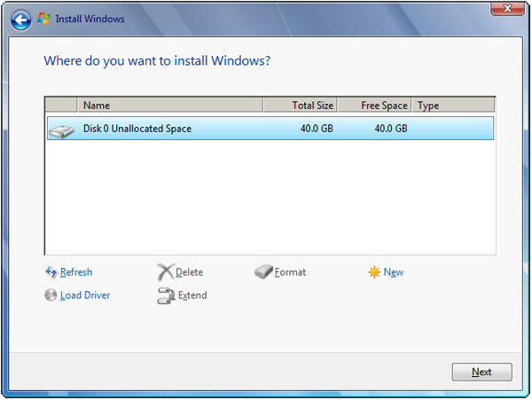The height and width of the screenshot is (400, 532).
Task: Sort by the Type column header
Action: (x=453, y=106)
